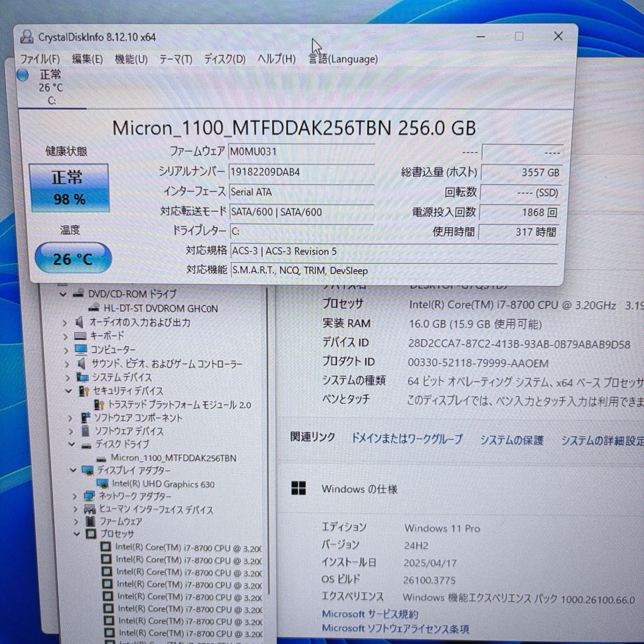
Task: Click the disk icon beside ディスク ドライブ
Action: click(87, 446)
